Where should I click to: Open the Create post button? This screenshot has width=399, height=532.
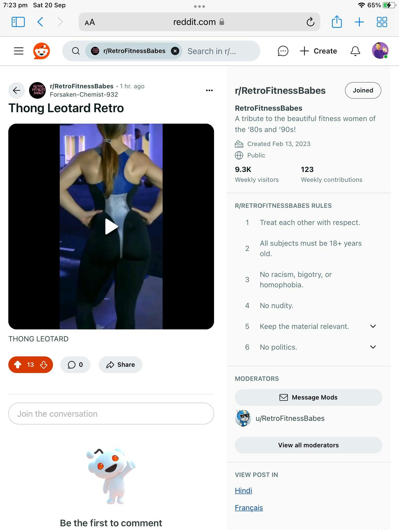318,51
